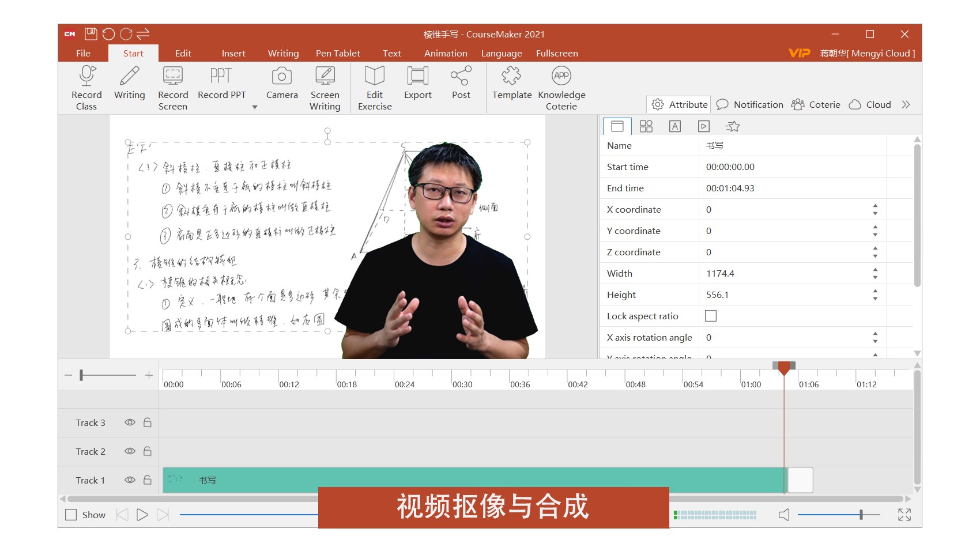Click the swap arrows icon in title bar
The height and width of the screenshot is (551, 980).
[x=144, y=34]
